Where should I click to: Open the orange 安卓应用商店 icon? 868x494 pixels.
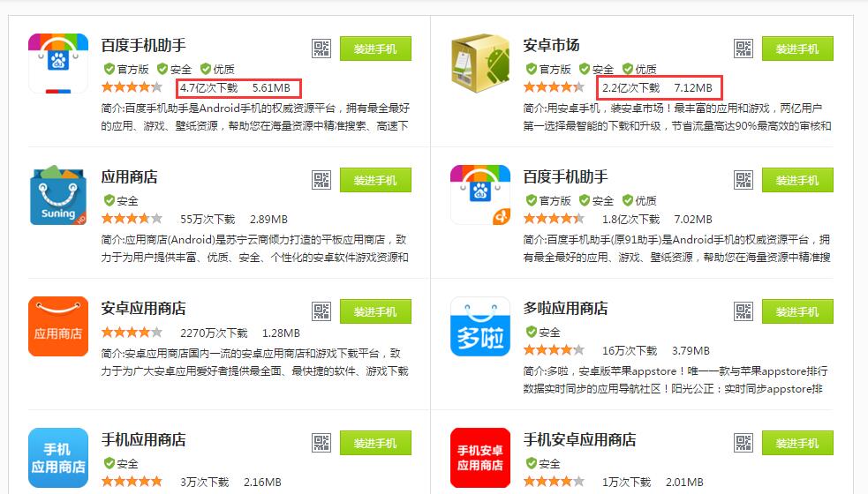[58, 326]
